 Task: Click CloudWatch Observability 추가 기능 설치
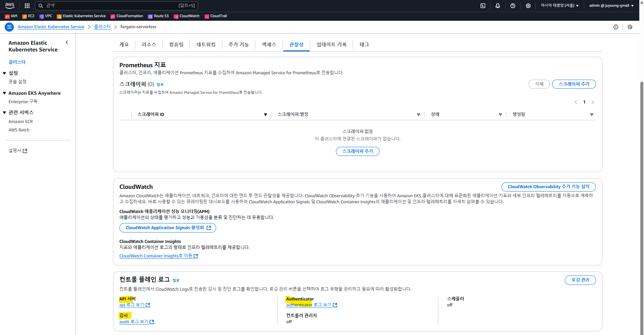point(548,187)
